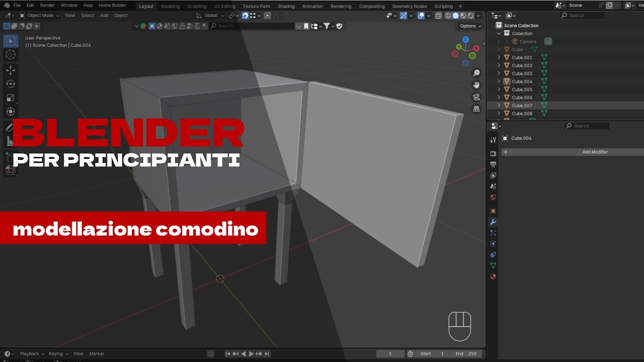
Task: Open Global transform orientation dropdown
Action: 210,16
